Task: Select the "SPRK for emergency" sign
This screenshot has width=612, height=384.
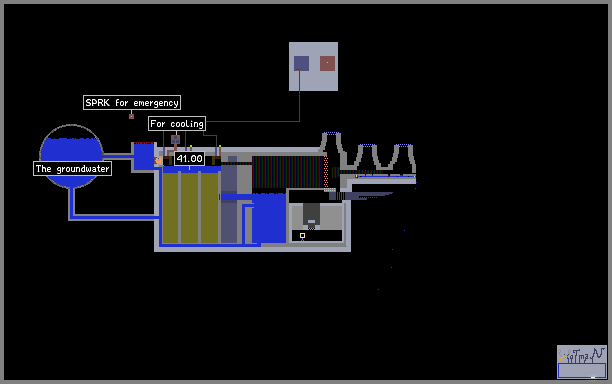Action: (x=132, y=103)
